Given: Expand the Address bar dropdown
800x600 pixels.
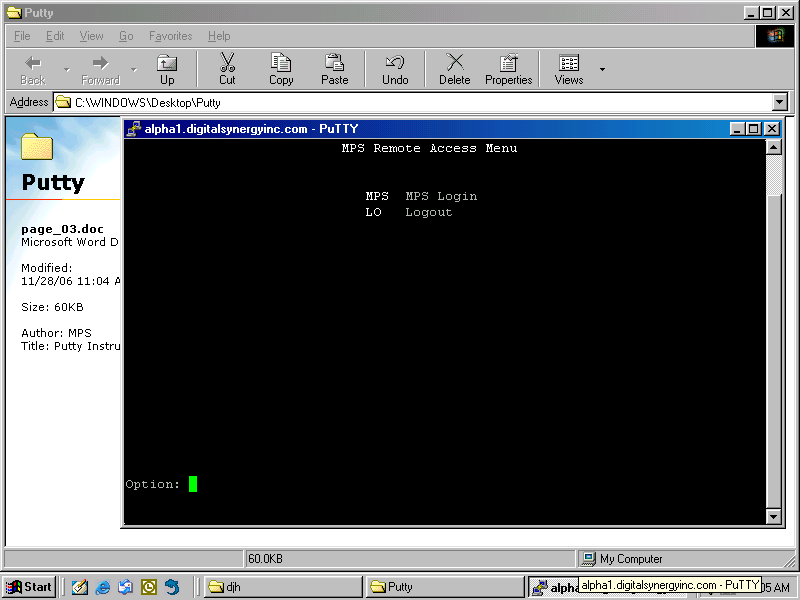Looking at the screenshot, I should tap(779, 102).
